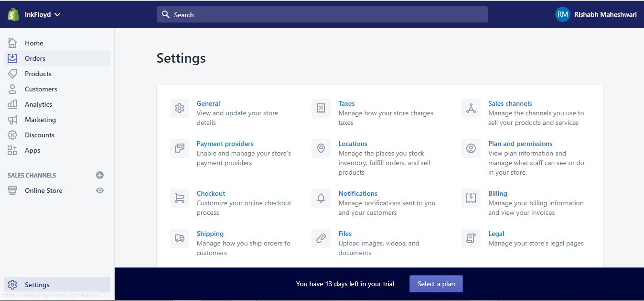The image size is (644, 301).
Task: Click the Shopify bag logo
Action: point(13,14)
